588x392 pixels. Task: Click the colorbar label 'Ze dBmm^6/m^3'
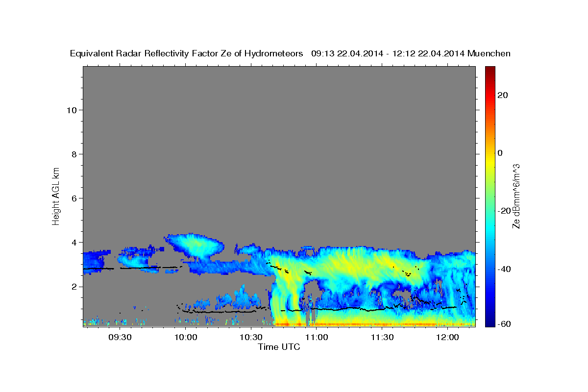(516, 196)
